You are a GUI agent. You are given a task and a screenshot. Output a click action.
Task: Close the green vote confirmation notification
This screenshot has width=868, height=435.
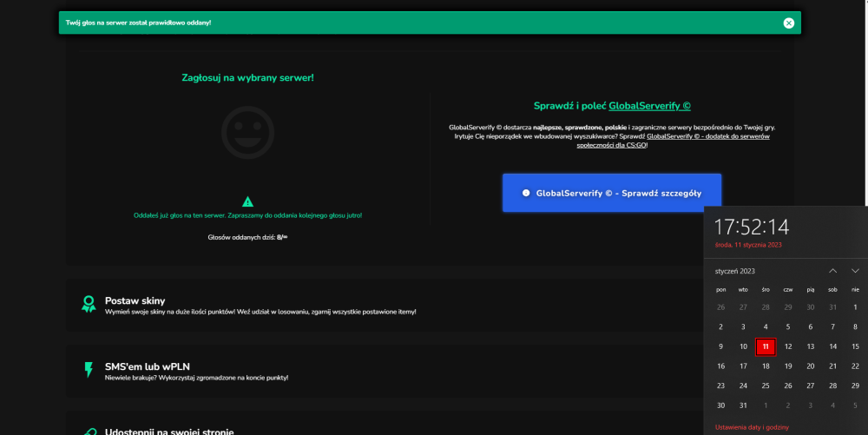click(x=789, y=23)
